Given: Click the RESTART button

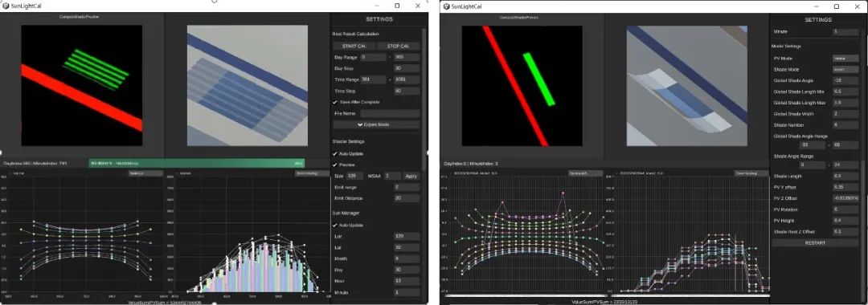Looking at the screenshot, I should pyautogui.click(x=816, y=242).
